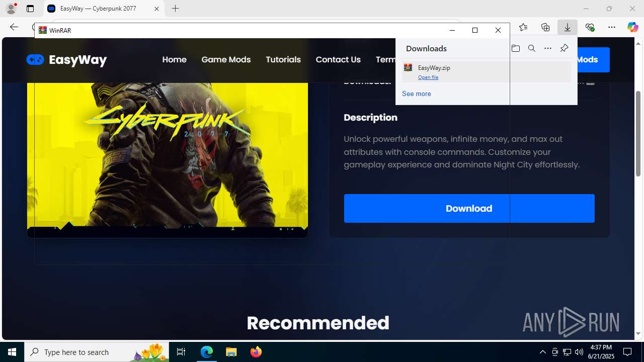Open downloads folder icon in Downloads panel

coord(516,48)
